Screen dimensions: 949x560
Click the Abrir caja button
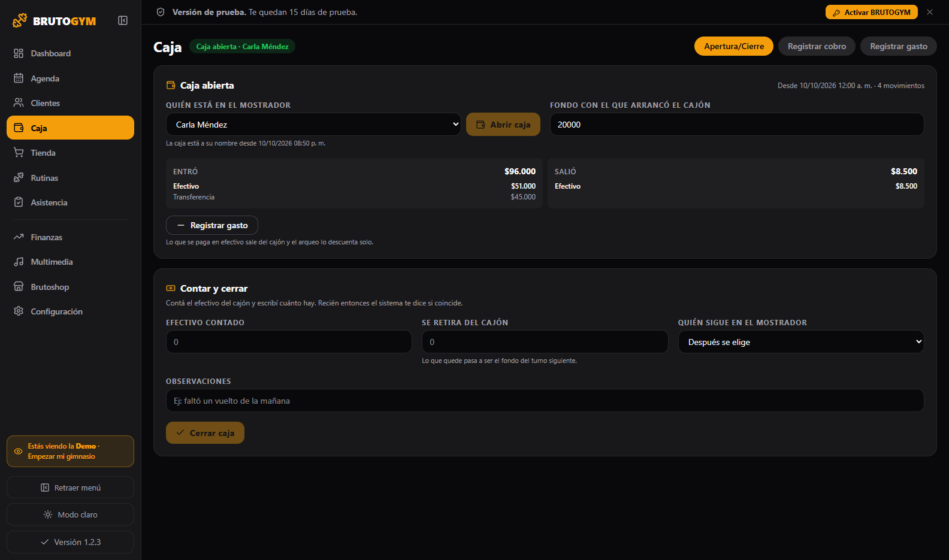tap(503, 125)
